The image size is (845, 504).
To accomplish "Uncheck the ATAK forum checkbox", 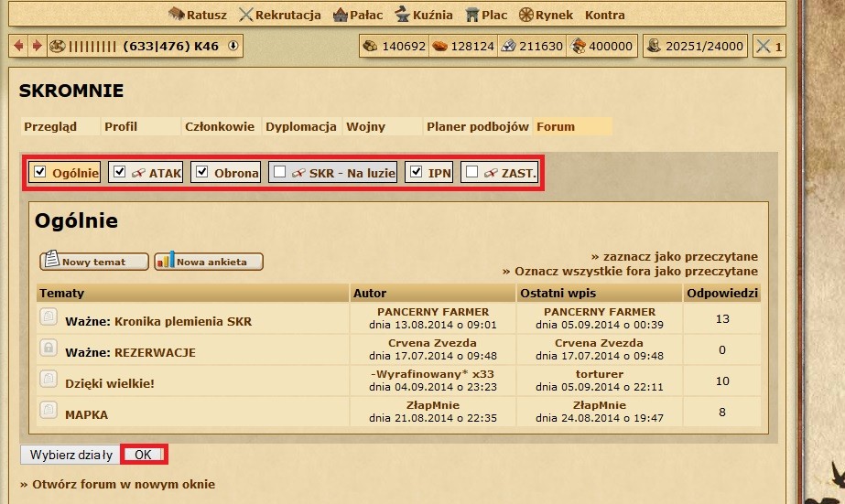I will click(120, 172).
